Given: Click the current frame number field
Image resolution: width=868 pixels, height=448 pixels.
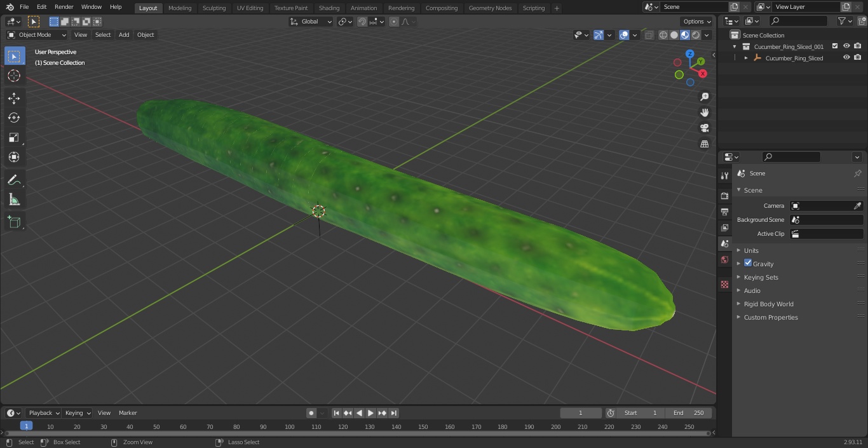Looking at the screenshot, I should [x=581, y=413].
